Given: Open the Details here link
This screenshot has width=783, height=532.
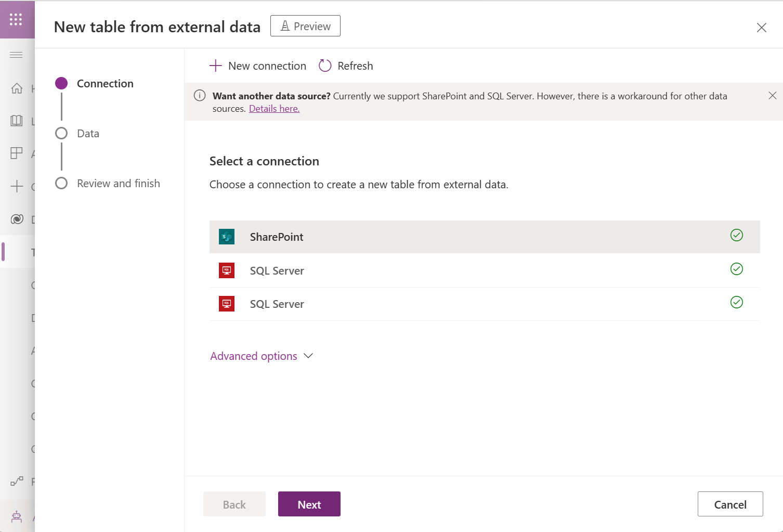Looking at the screenshot, I should 274,109.
